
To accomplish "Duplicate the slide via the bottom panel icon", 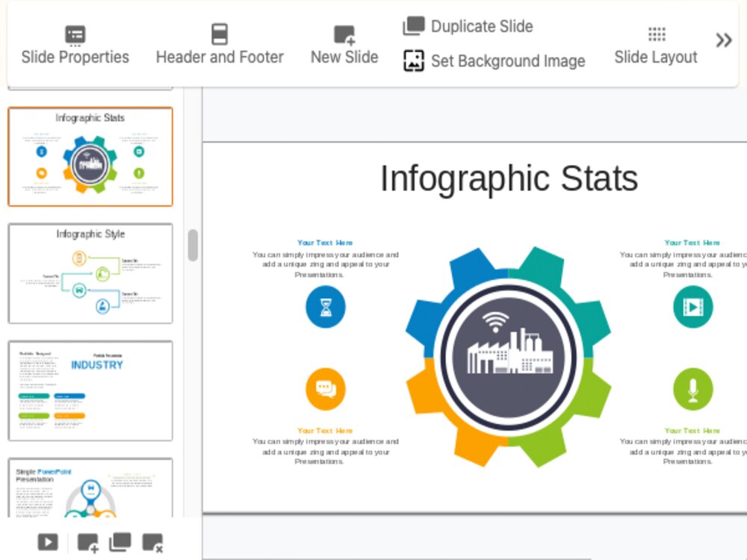I will [x=118, y=541].
